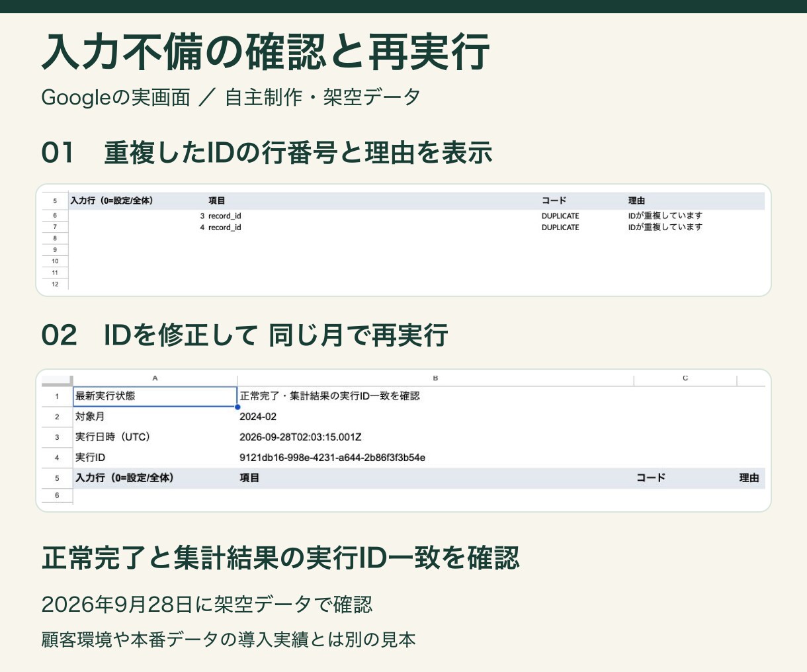Click the main title 入力不備の確認と再実行
The height and width of the screenshot is (672, 807).
[265, 52]
